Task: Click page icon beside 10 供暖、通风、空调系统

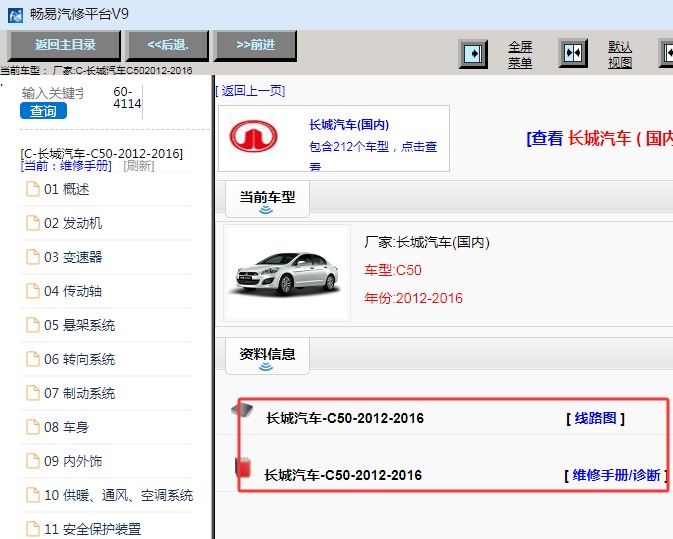Action: coord(33,495)
